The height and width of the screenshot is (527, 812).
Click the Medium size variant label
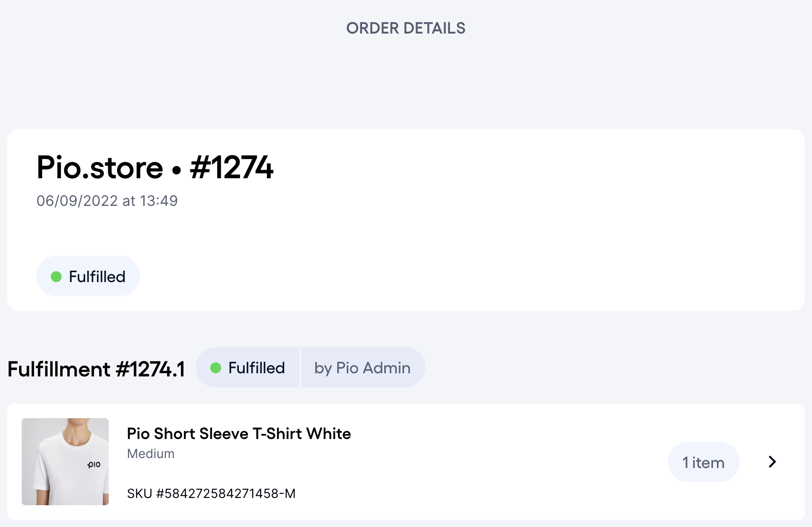point(151,454)
